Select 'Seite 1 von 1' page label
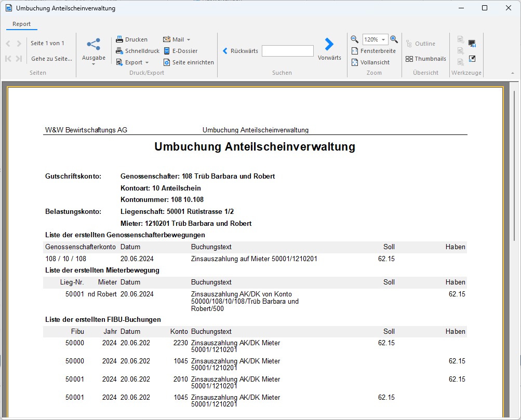Image resolution: width=521 pixels, height=420 pixels. coord(47,43)
